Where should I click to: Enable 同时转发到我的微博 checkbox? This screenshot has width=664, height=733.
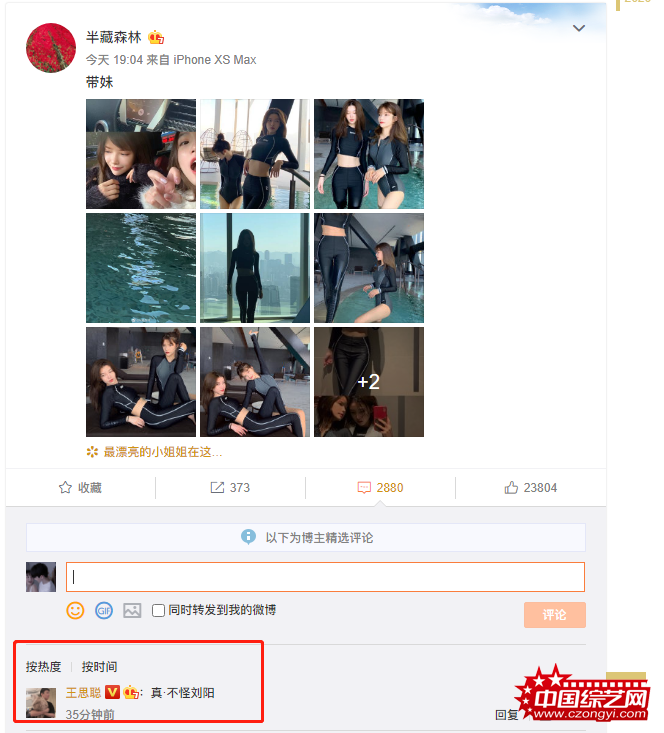tap(158, 611)
